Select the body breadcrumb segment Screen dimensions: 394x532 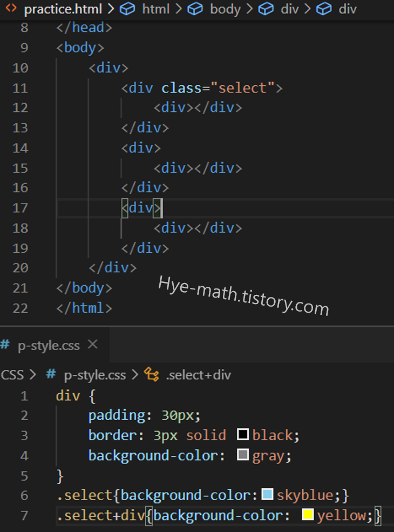pos(225,9)
